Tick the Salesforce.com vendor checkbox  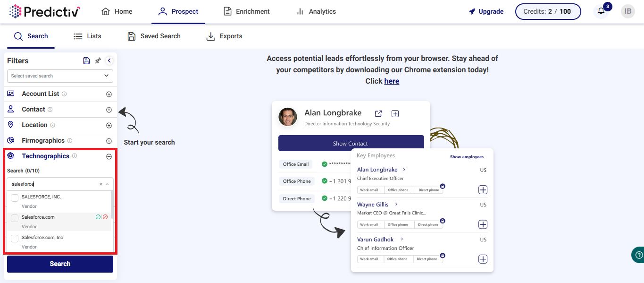point(15,218)
